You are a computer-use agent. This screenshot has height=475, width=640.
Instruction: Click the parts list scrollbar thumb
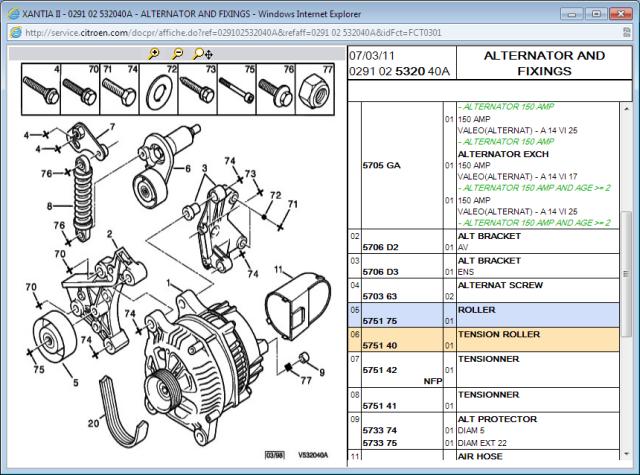pos(626,273)
